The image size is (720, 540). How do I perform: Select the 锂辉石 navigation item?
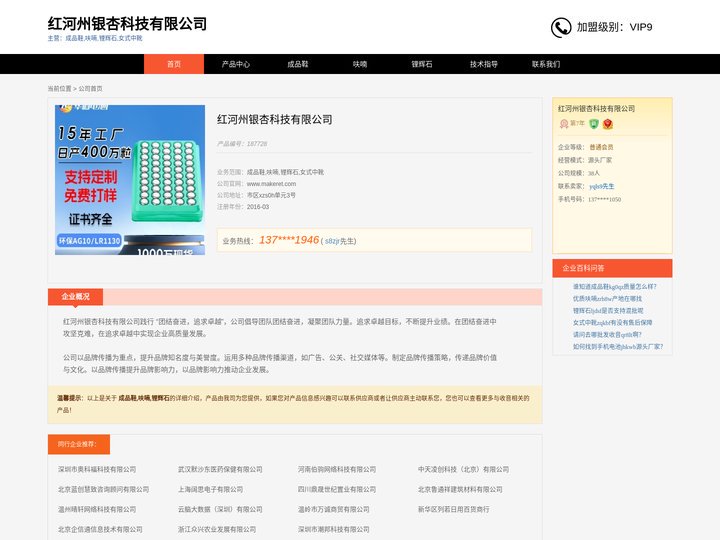422,64
